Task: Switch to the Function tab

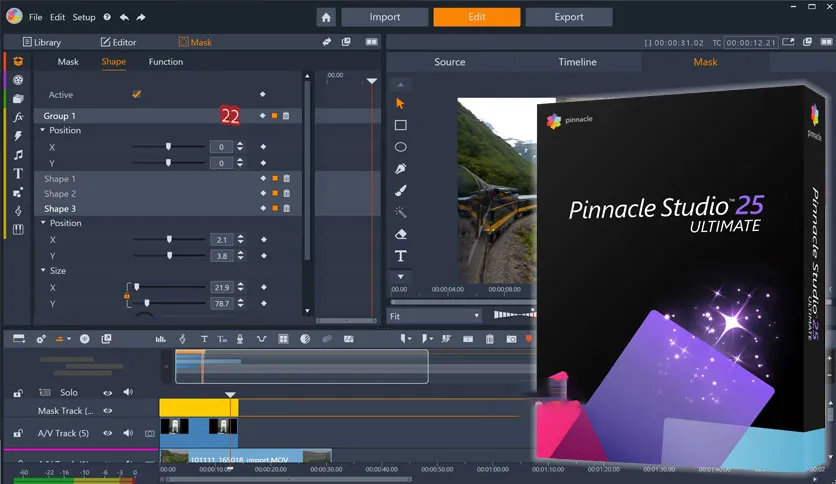Action: click(166, 62)
